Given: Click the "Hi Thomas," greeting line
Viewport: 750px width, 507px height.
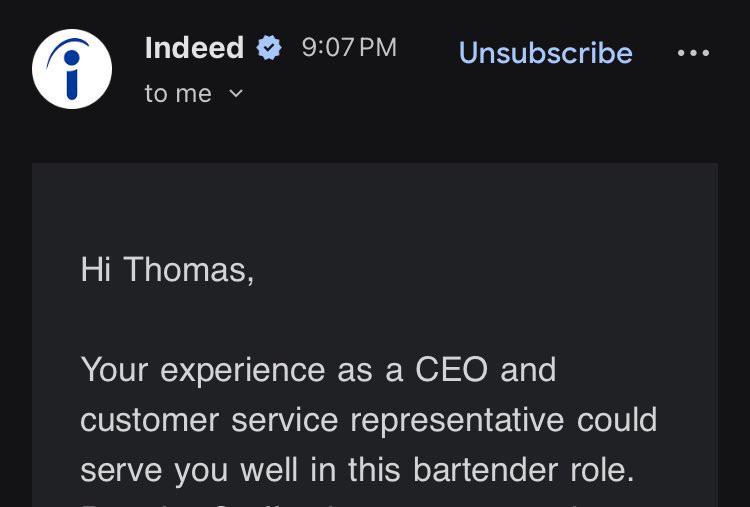Looking at the screenshot, I should [x=167, y=270].
